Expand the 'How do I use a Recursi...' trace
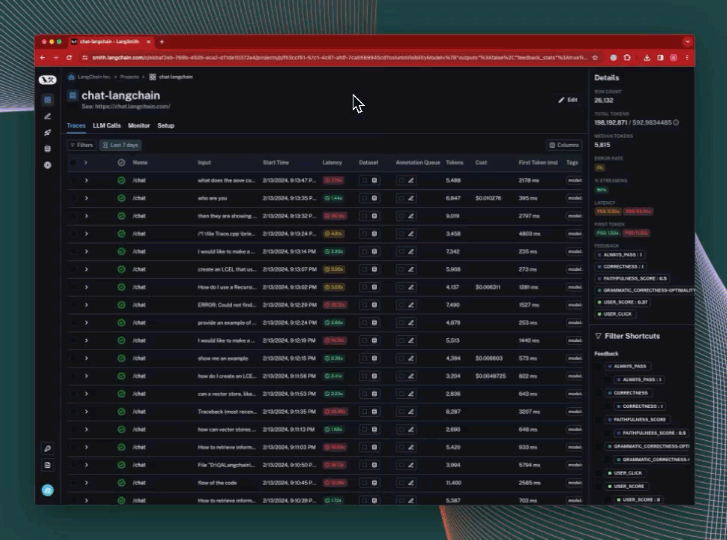 coord(86,287)
